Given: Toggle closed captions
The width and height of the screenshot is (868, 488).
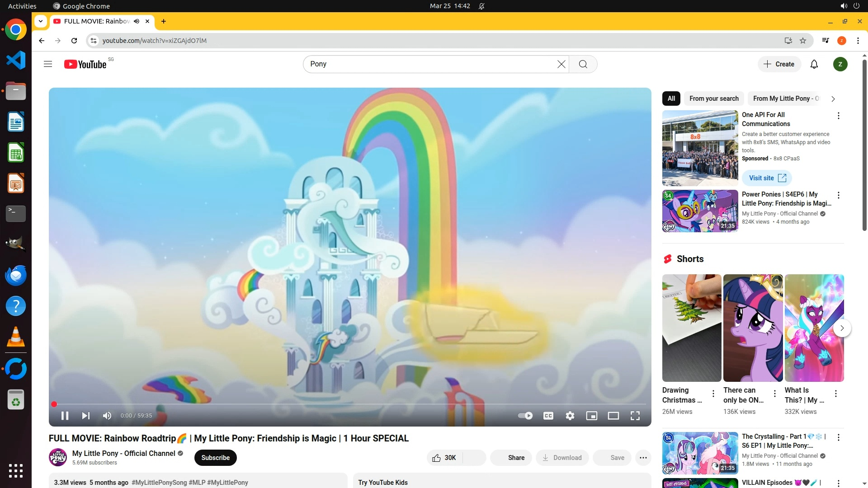Looking at the screenshot, I should [x=548, y=416].
